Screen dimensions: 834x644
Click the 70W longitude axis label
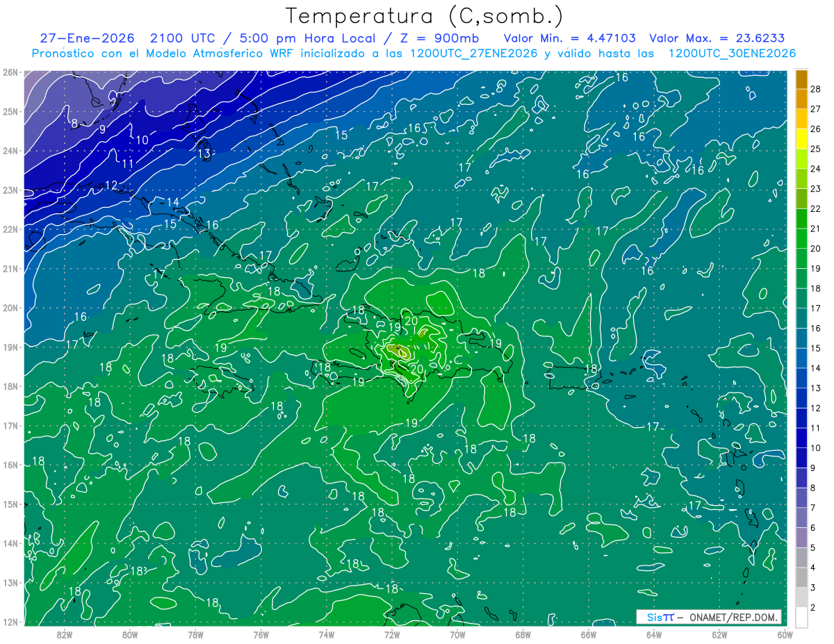pyautogui.click(x=457, y=634)
